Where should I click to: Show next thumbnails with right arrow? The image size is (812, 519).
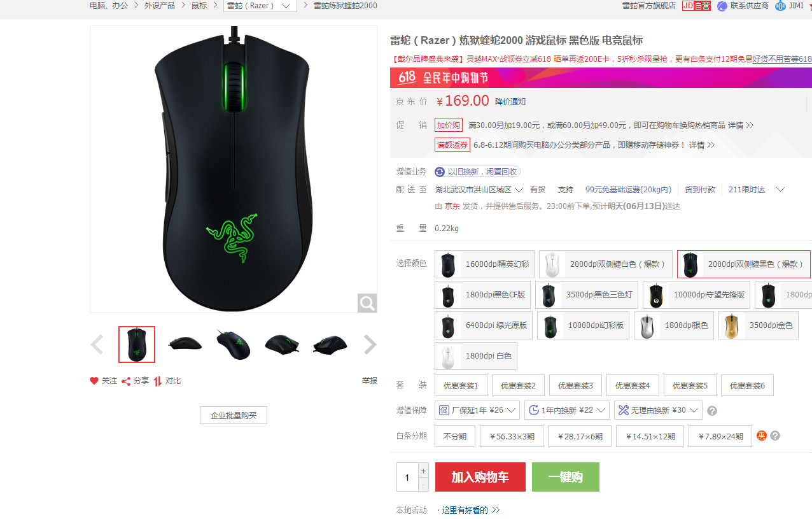pyautogui.click(x=370, y=345)
